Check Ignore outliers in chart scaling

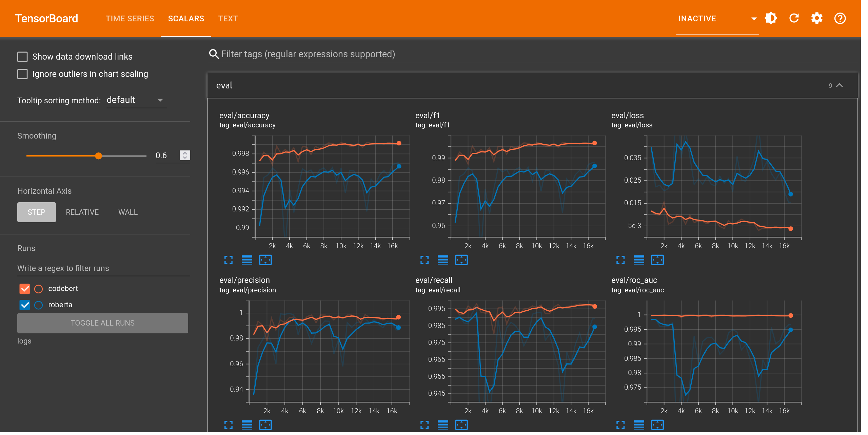[x=23, y=74]
